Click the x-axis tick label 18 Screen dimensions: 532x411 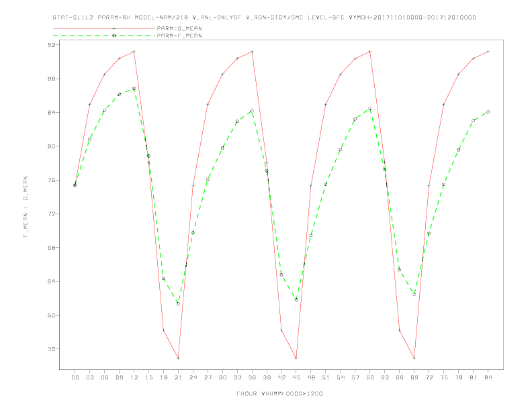[163, 377]
